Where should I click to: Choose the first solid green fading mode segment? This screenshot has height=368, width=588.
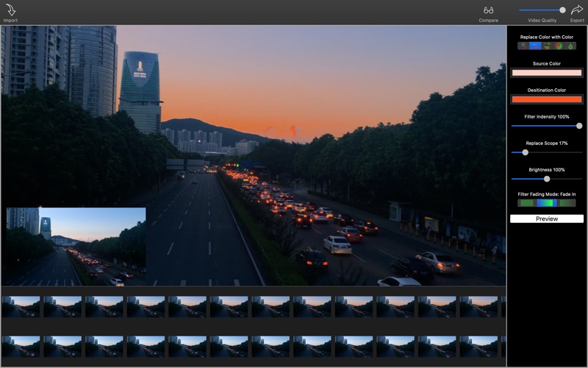tap(526, 203)
